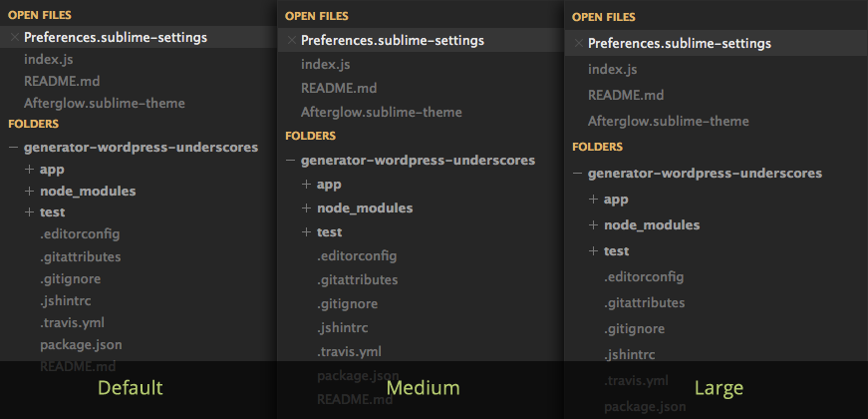
Task: Select the app folder label in Medium panel
Action: [330, 185]
